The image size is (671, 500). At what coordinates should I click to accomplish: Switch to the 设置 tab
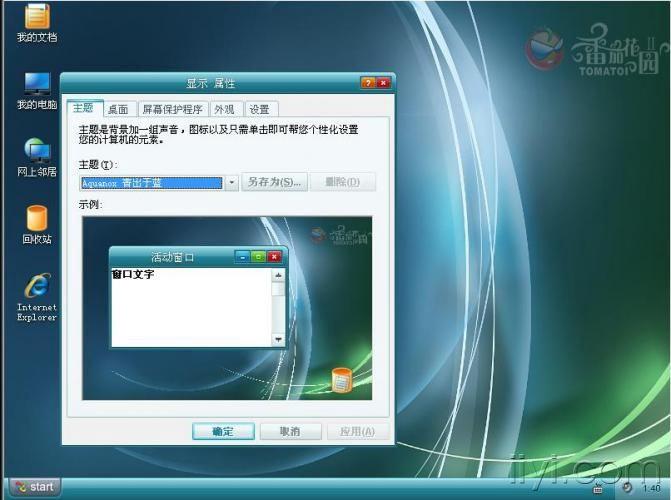[259, 109]
